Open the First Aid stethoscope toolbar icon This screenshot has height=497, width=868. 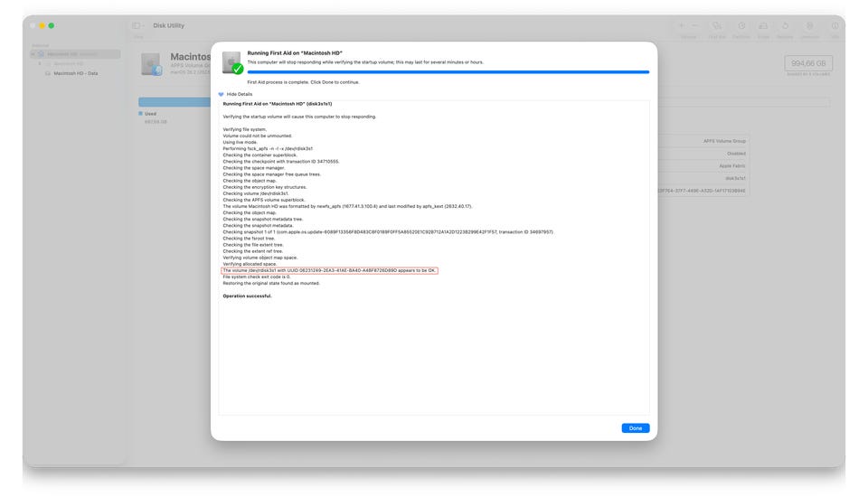pos(717,25)
